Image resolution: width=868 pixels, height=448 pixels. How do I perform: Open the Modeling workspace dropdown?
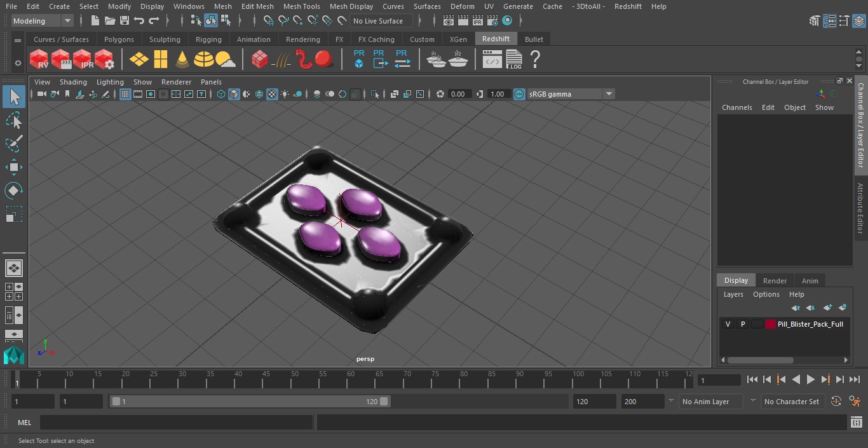pos(43,21)
